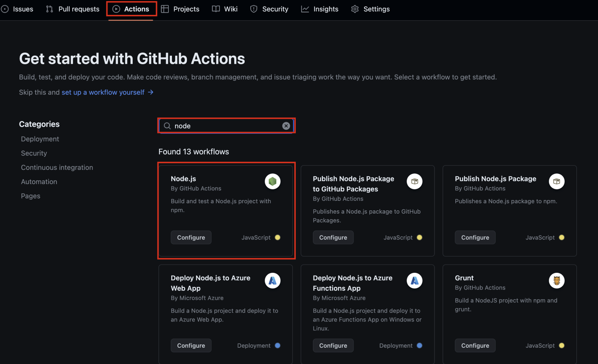The image size is (598, 364).
Task: Click the Grunt workflow boar icon
Action: 557,281
